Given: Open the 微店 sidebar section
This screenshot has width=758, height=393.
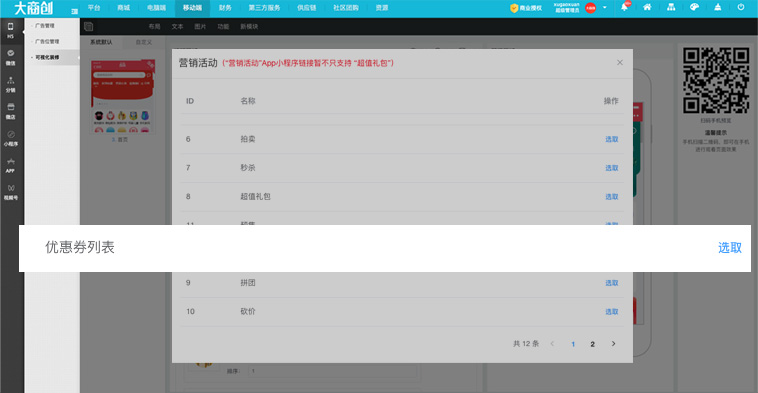Looking at the screenshot, I should tap(10, 111).
